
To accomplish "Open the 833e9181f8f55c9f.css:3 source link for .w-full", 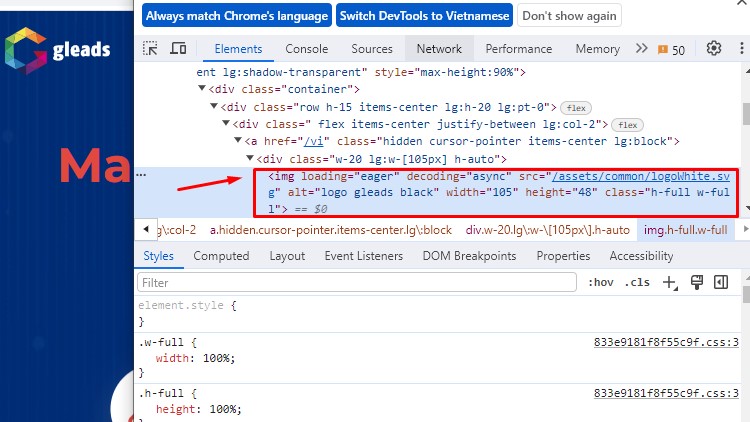I will click(665, 341).
